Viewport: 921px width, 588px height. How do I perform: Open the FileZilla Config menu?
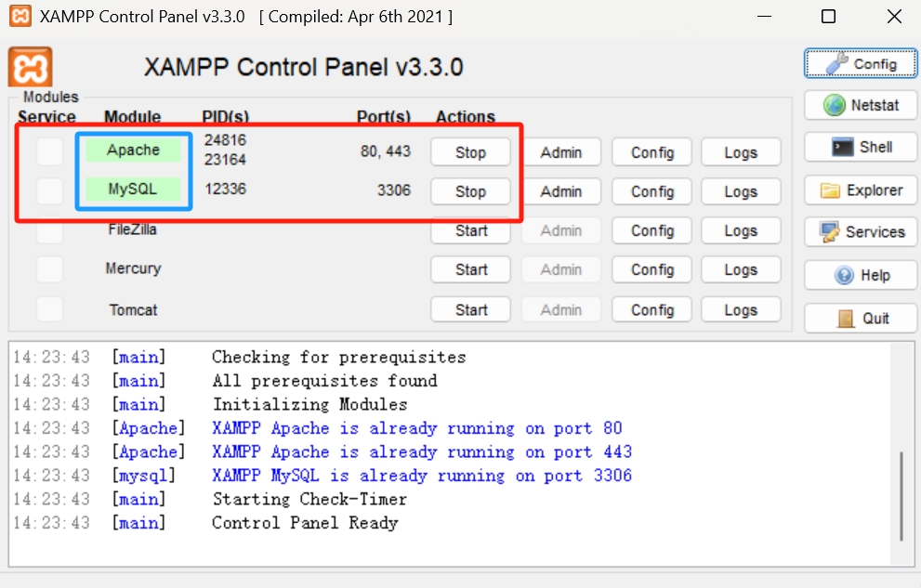(652, 230)
